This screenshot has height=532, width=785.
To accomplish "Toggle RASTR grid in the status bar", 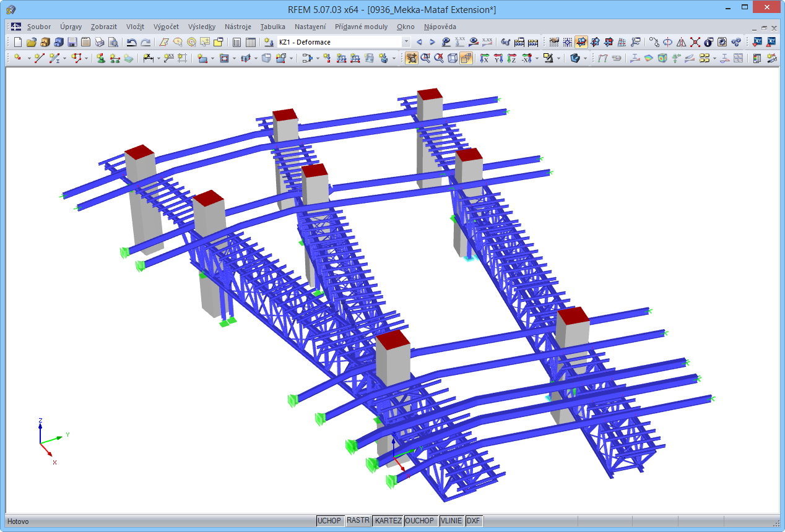I will click(x=358, y=521).
